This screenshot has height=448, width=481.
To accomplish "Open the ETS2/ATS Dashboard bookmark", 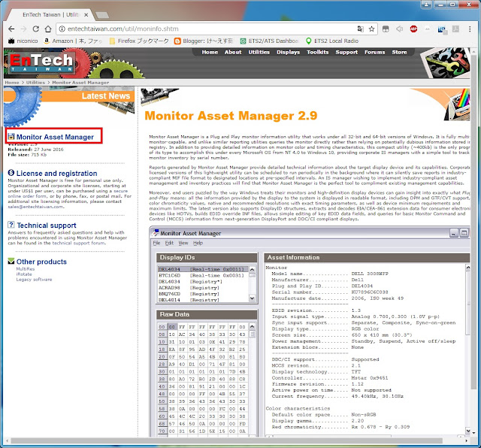I will coord(269,41).
